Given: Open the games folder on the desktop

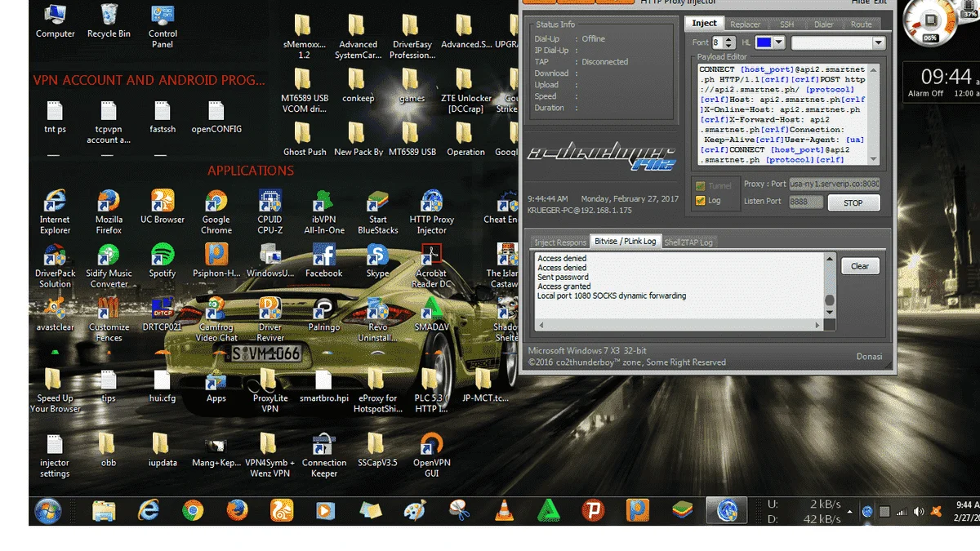Looking at the screenshot, I should point(412,84).
